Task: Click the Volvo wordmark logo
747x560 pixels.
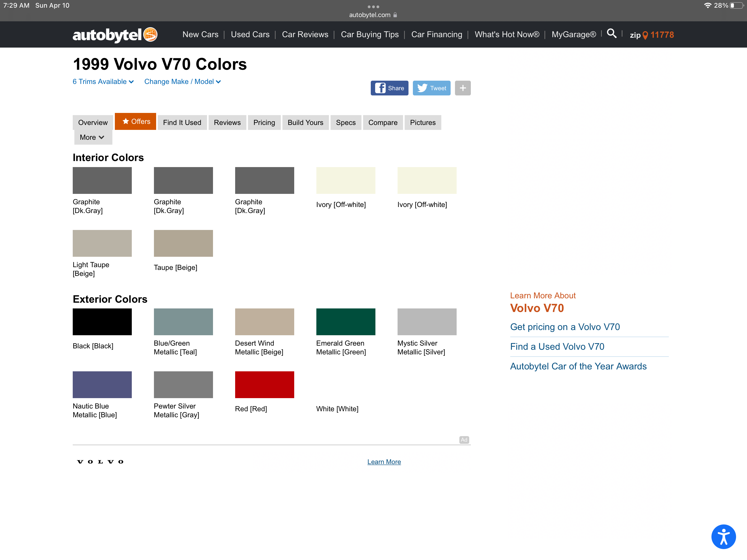Action: 100,462
